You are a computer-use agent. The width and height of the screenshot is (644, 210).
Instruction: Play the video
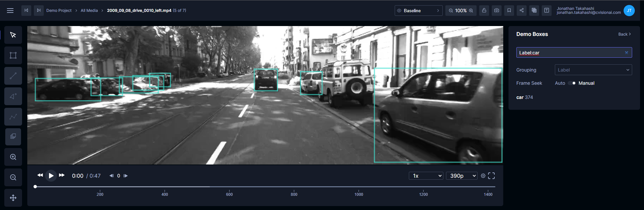(x=51, y=176)
